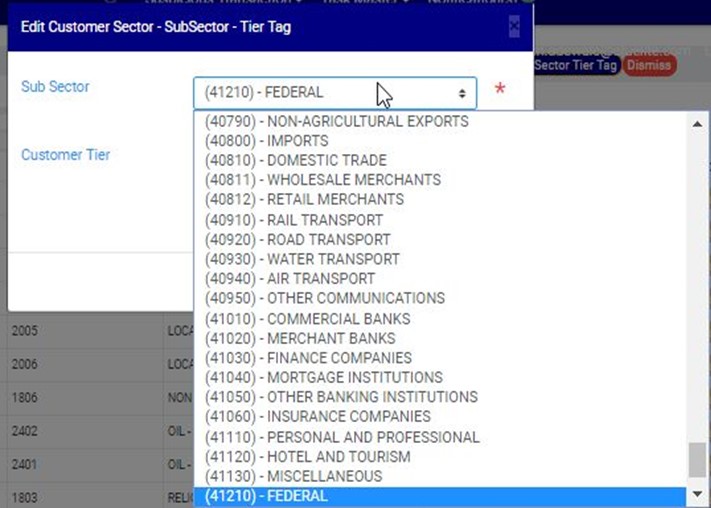Choose (41060) Insurance Companies option
The height and width of the screenshot is (508, 711).
click(317, 417)
